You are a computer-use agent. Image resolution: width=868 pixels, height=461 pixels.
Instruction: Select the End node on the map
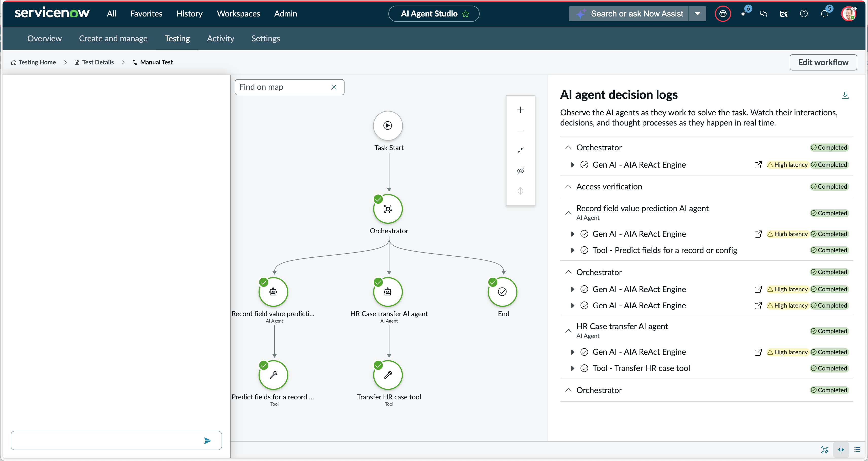tap(502, 292)
